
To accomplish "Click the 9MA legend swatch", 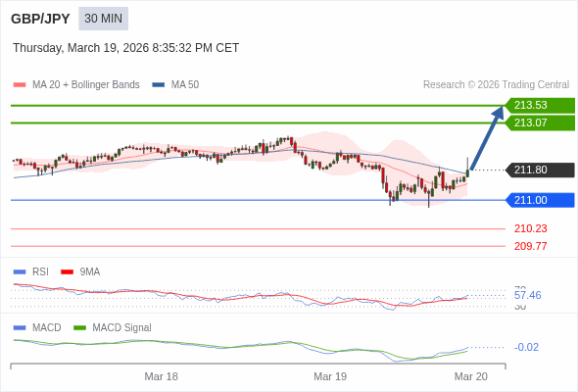I will [67, 272].
